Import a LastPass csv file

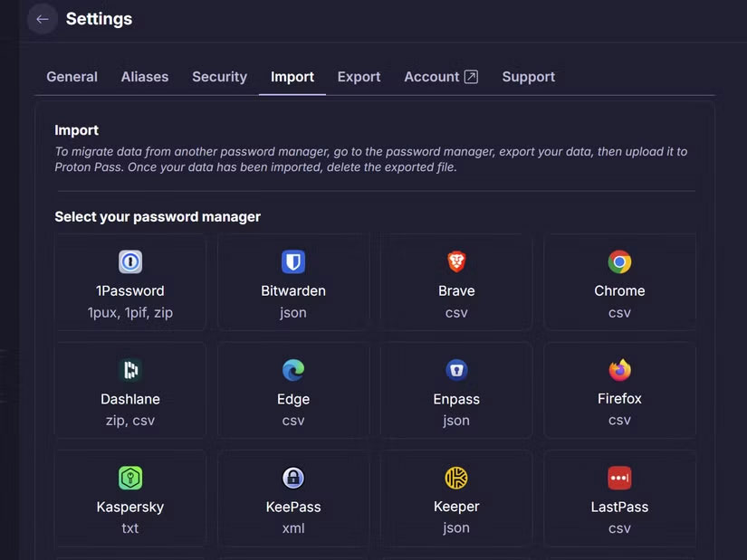coord(619,498)
